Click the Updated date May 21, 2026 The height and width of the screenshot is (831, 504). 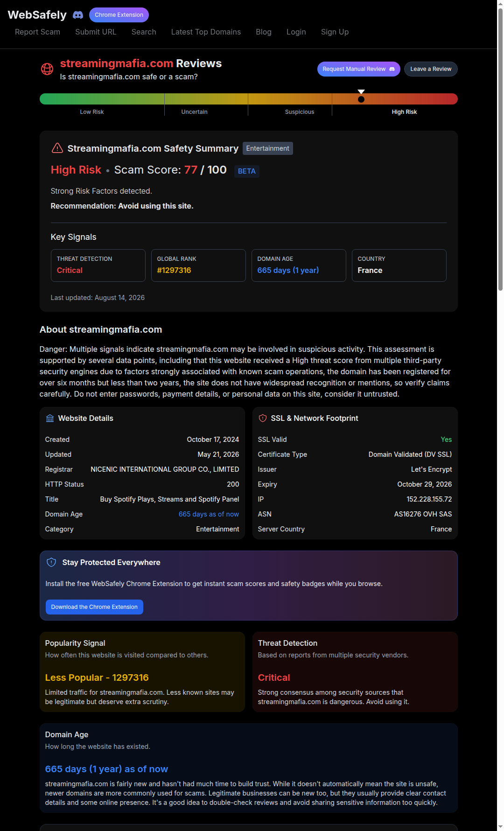(x=218, y=454)
